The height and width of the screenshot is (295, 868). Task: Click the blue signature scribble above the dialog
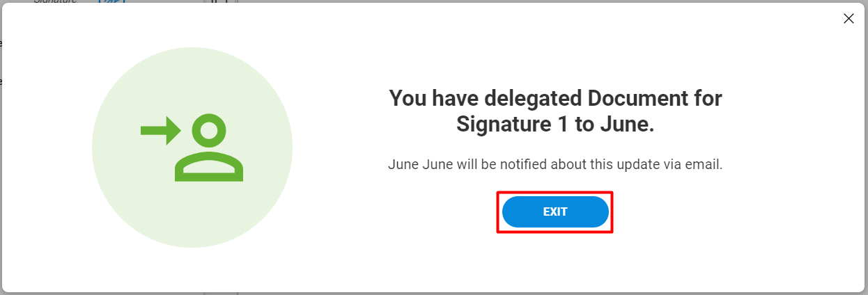tap(110, 2)
